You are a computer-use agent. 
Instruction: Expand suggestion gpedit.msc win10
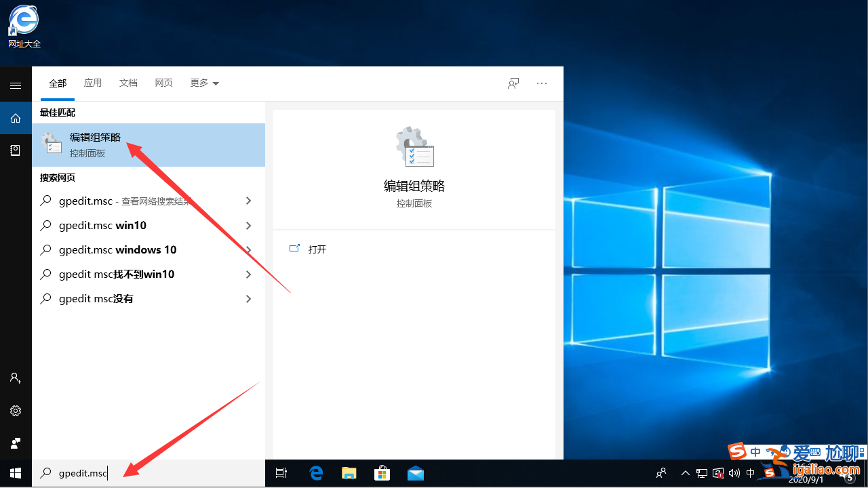click(x=248, y=225)
